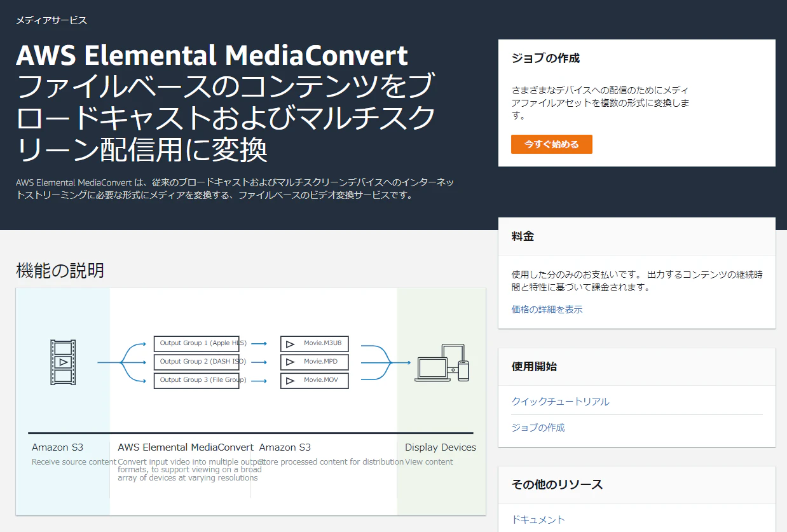The width and height of the screenshot is (787, 532).
Task: Click the Movie.MPD play icon
Action: (290, 362)
